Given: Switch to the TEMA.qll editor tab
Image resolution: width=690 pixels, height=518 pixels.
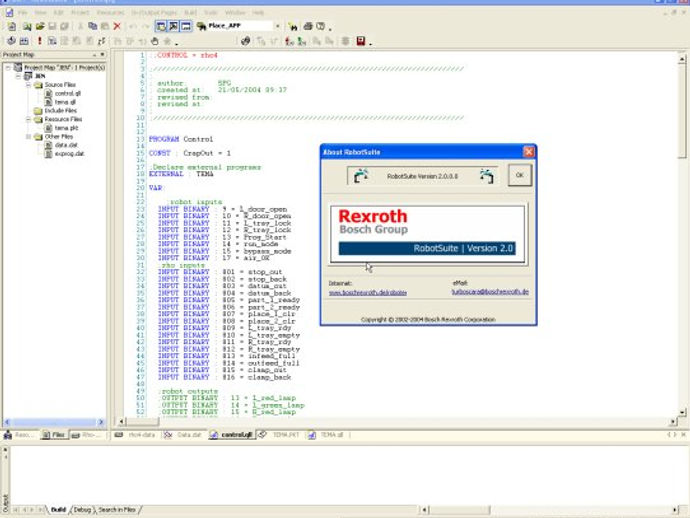Looking at the screenshot, I should coord(326,435).
